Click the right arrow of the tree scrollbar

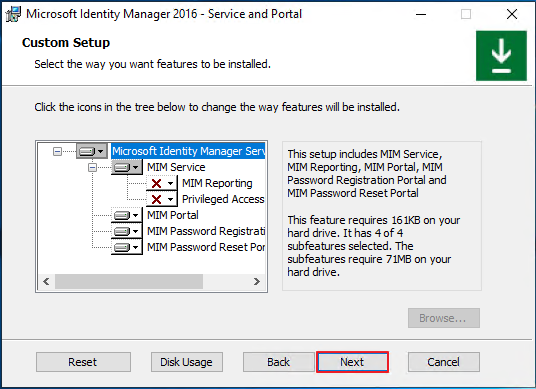click(x=257, y=282)
